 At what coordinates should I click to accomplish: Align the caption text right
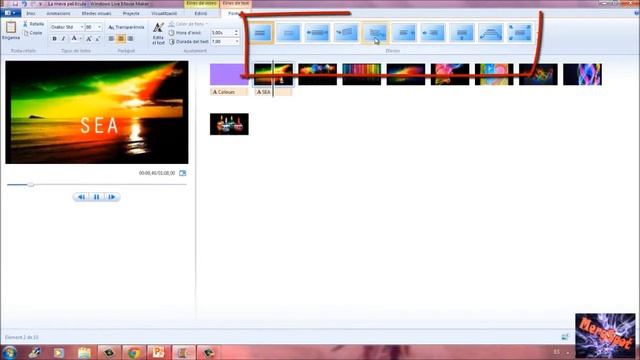130,39
